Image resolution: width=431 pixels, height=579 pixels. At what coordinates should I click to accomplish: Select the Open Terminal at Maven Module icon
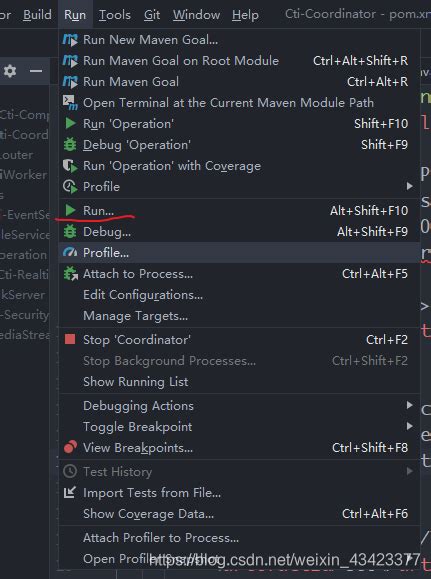(70, 103)
